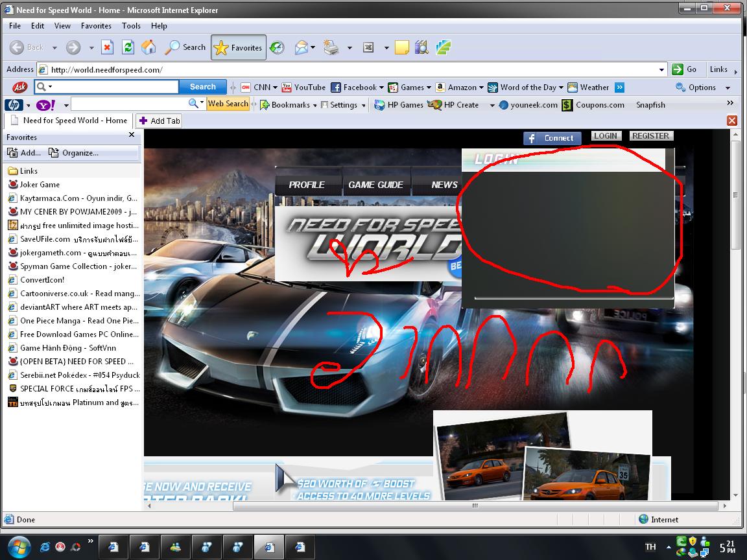
Task: Open the Tools menu
Action: pyautogui.click(x=131, y=26)
